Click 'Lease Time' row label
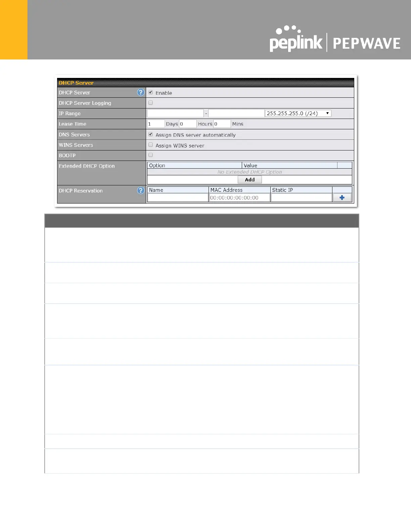Screen dimensions: 411x532 tap(73, 124)
